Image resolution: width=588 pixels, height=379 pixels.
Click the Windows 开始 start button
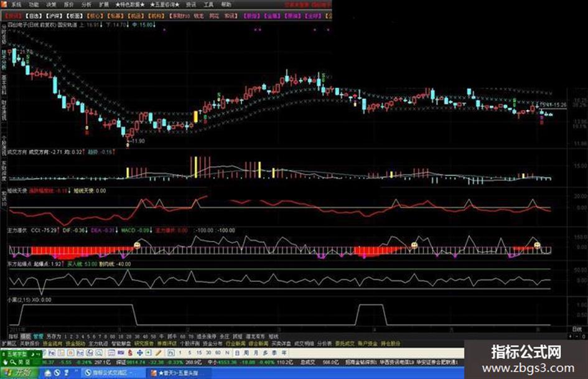(x=20, y=373)
